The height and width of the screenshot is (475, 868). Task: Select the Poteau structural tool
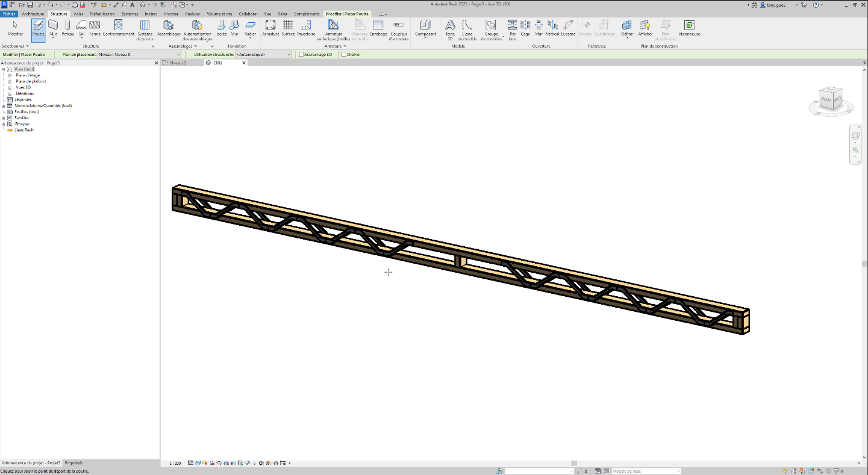[67, 27]
